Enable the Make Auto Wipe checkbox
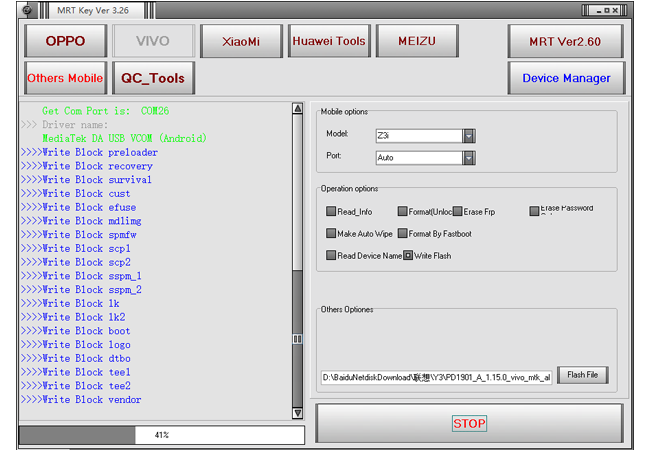650x450 pixels. pyautogui.click(x=331, y=233)
